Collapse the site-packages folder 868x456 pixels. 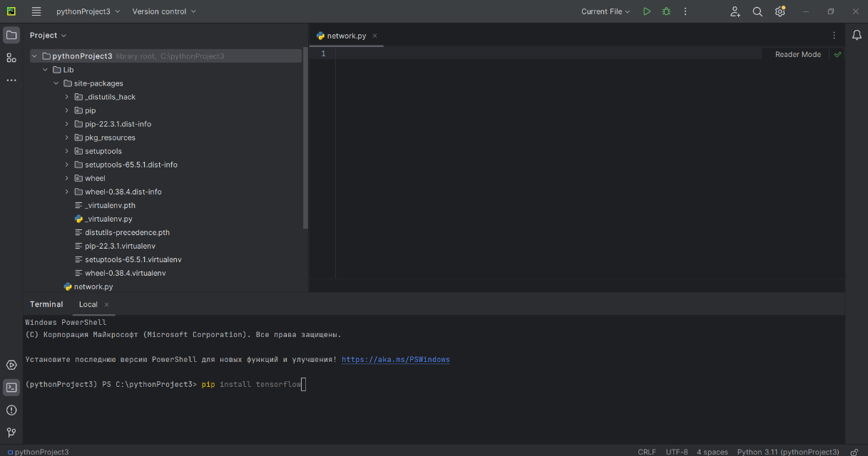coord(56,83)
